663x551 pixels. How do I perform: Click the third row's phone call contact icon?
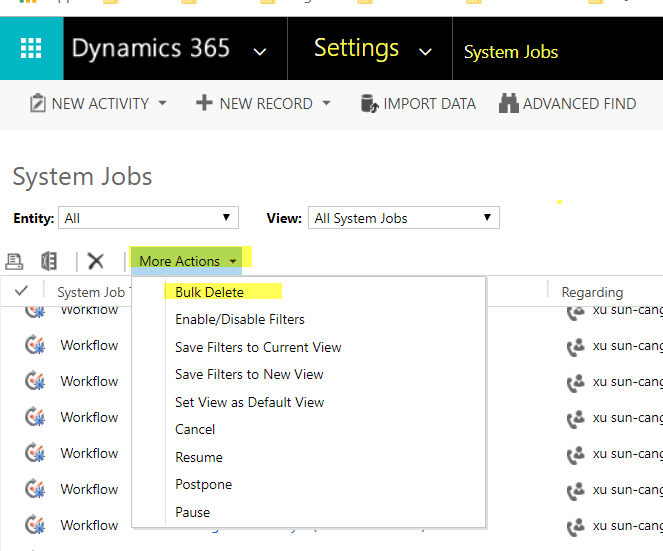click(576, 383)
